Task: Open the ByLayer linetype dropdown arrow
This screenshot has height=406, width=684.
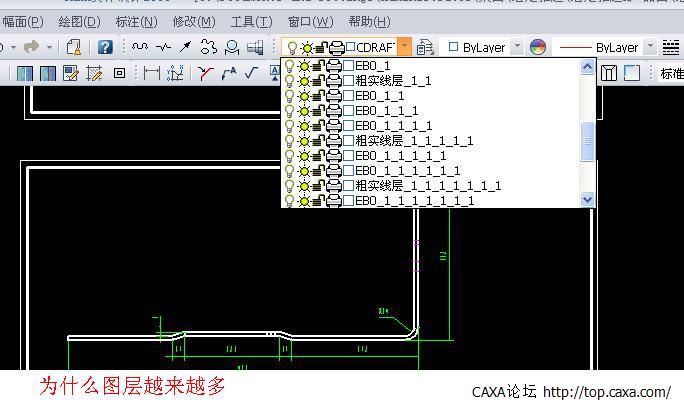Action: point(650,46)
